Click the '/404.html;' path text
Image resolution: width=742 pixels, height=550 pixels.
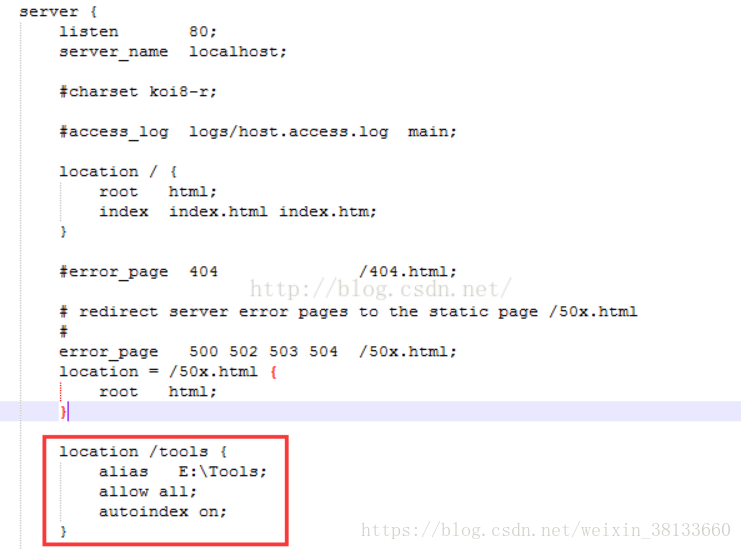407,272
